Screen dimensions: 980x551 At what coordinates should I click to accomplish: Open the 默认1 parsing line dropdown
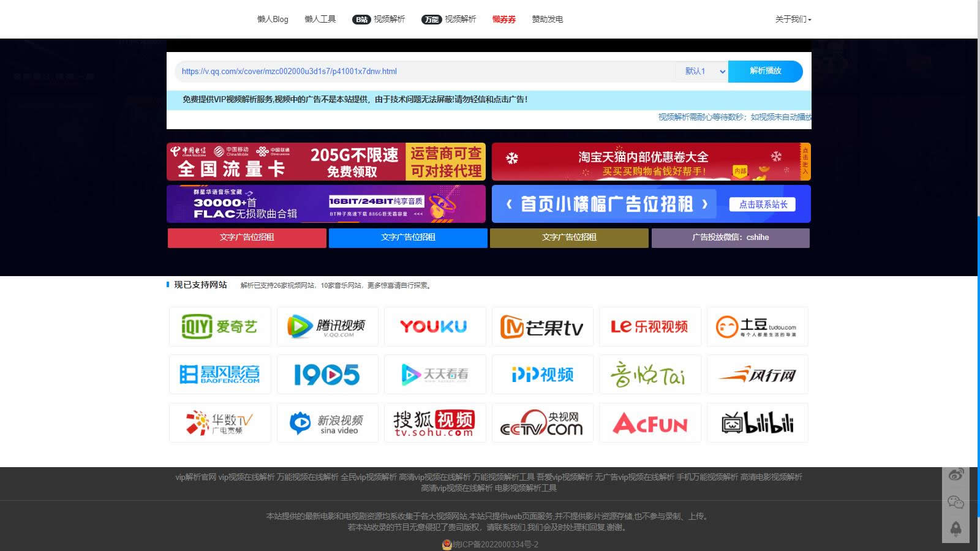coord(702,71)
